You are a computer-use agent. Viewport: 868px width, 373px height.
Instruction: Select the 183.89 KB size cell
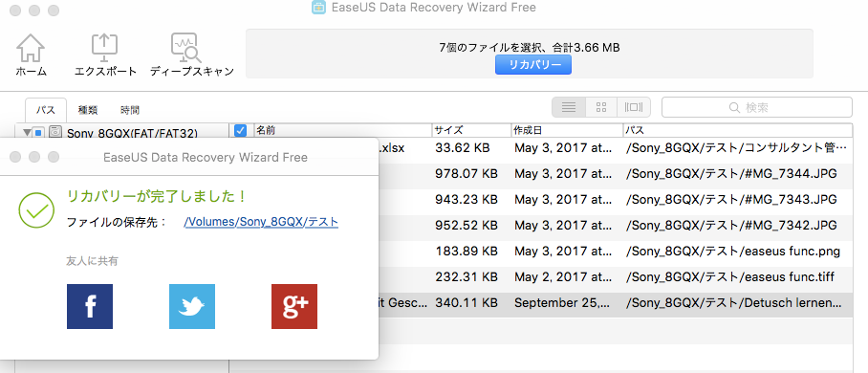pos(467,252)
